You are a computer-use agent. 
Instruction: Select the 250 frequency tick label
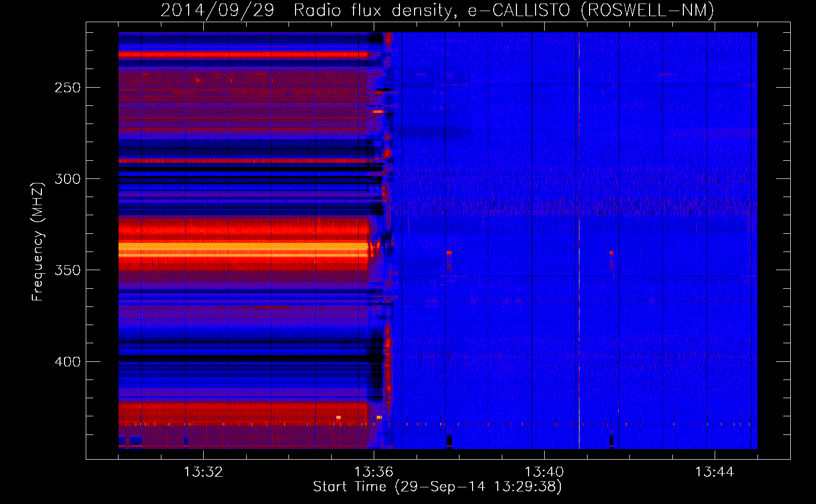coord(68,88)
